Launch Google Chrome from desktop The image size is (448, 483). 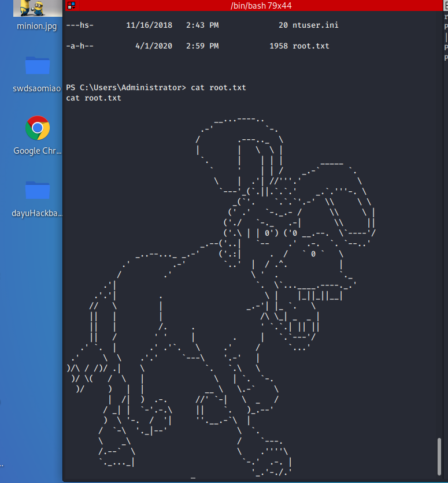(x=38, y=128)
